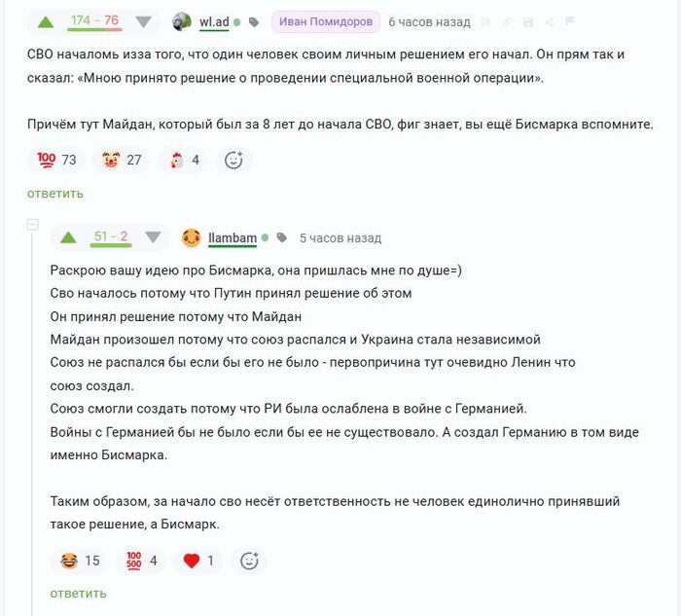Toggle the laughing reaction with 15 votes
This screenshot has width=681, height=616.
point(80,561)
